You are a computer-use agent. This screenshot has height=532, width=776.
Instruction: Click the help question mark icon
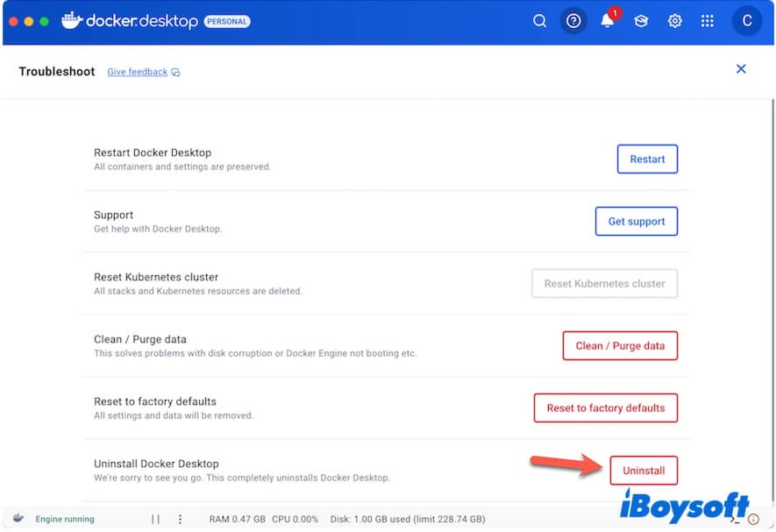(573, 21)
